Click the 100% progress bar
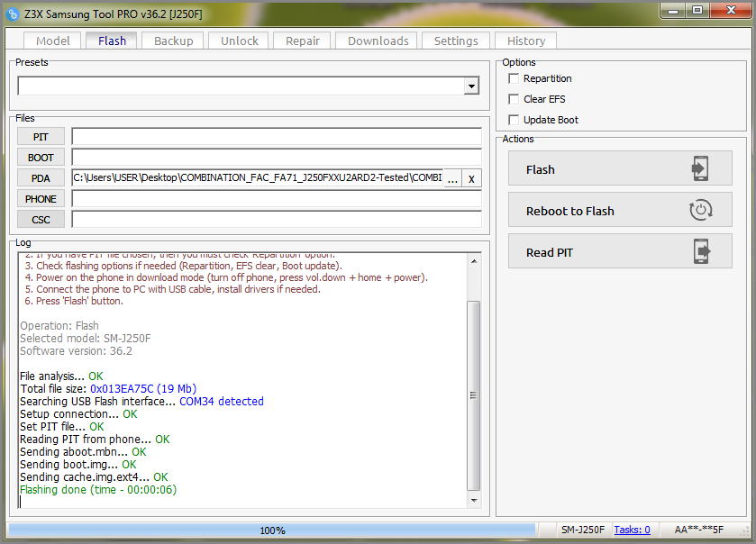 click(x=272, y=530)
